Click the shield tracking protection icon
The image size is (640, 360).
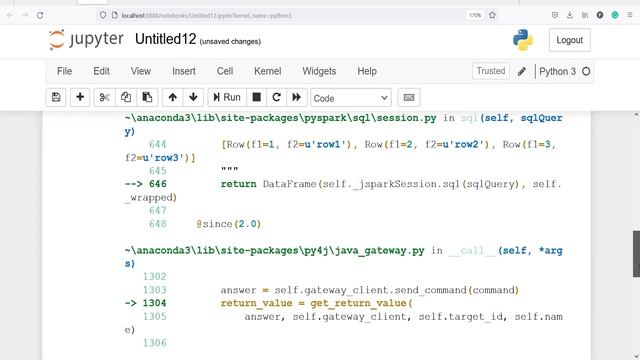click(x=103, y=15)
